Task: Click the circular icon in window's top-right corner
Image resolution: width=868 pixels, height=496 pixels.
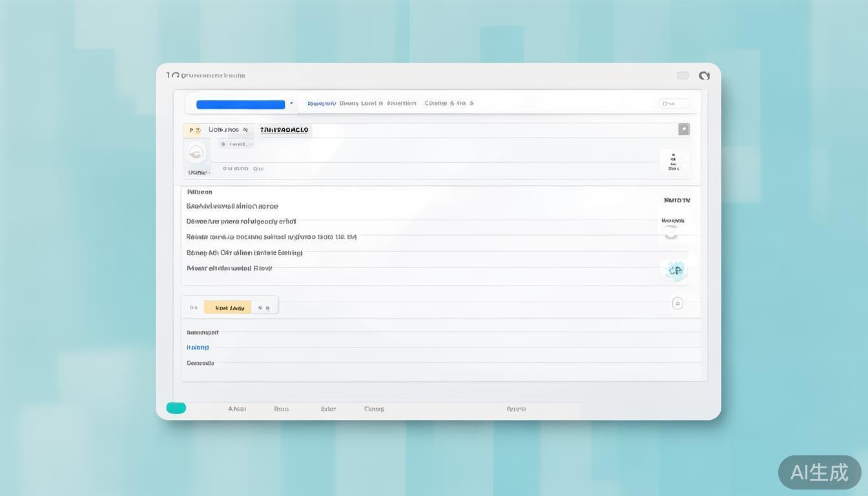Action: tap(704, 76)
